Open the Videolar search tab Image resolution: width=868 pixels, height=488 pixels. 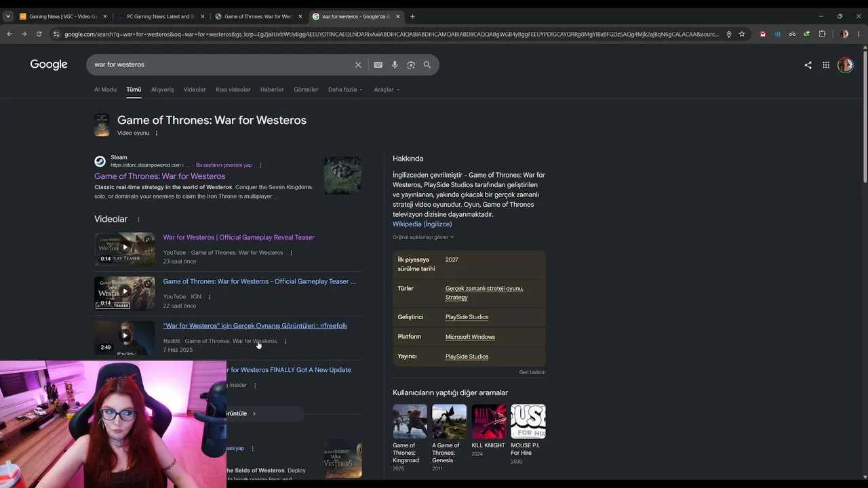point(195,89)
